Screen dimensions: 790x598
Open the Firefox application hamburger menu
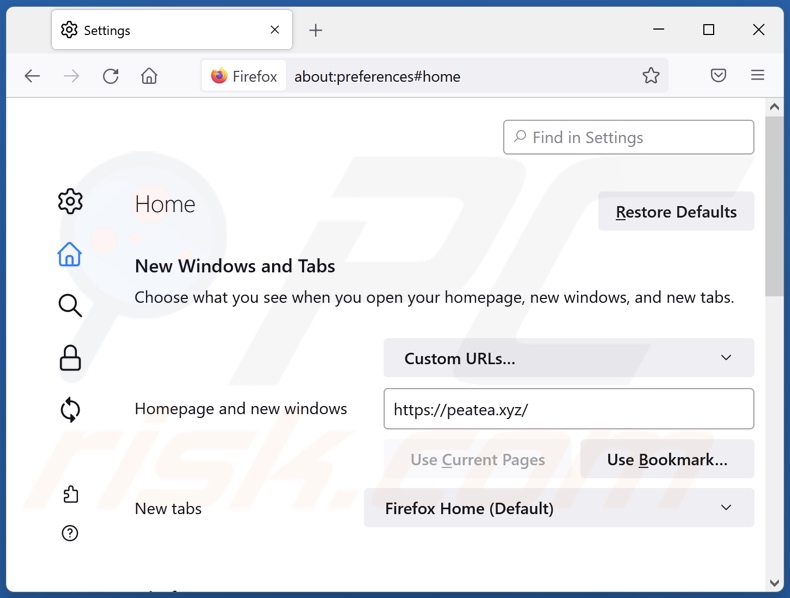(757, 76)
